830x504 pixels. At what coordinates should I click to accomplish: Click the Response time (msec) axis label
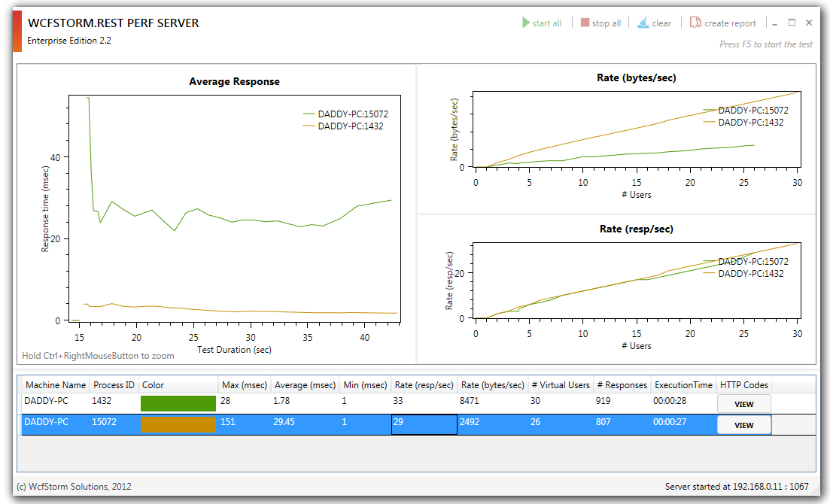click(45, 209)
